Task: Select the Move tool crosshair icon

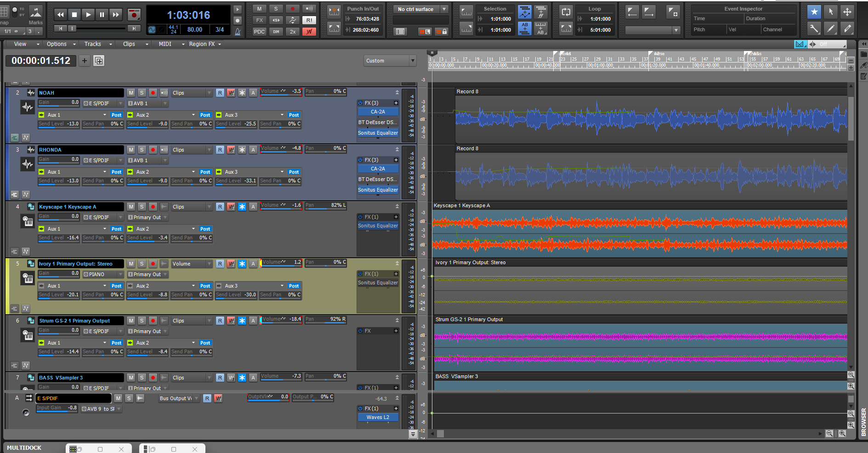Action: click(847, 12)
